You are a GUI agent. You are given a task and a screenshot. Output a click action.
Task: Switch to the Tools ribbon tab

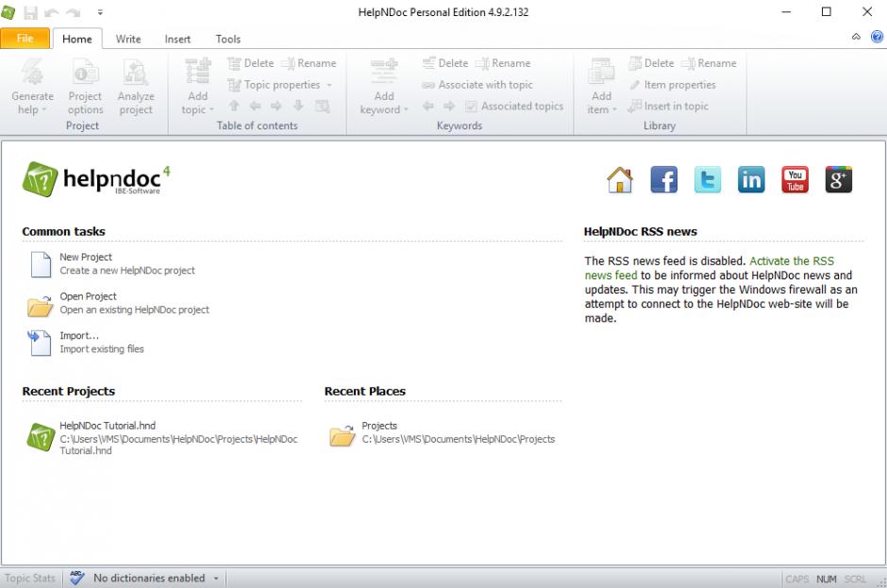[228, 39]
